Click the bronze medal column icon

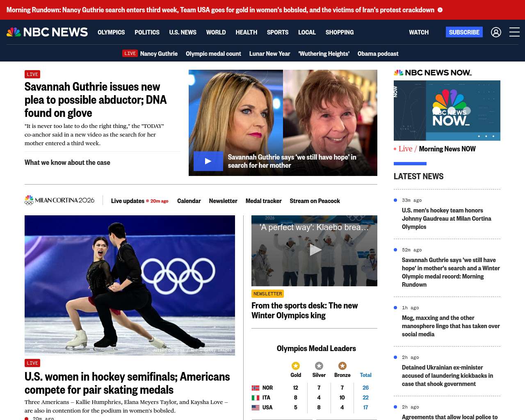click(x=342, y=366)
